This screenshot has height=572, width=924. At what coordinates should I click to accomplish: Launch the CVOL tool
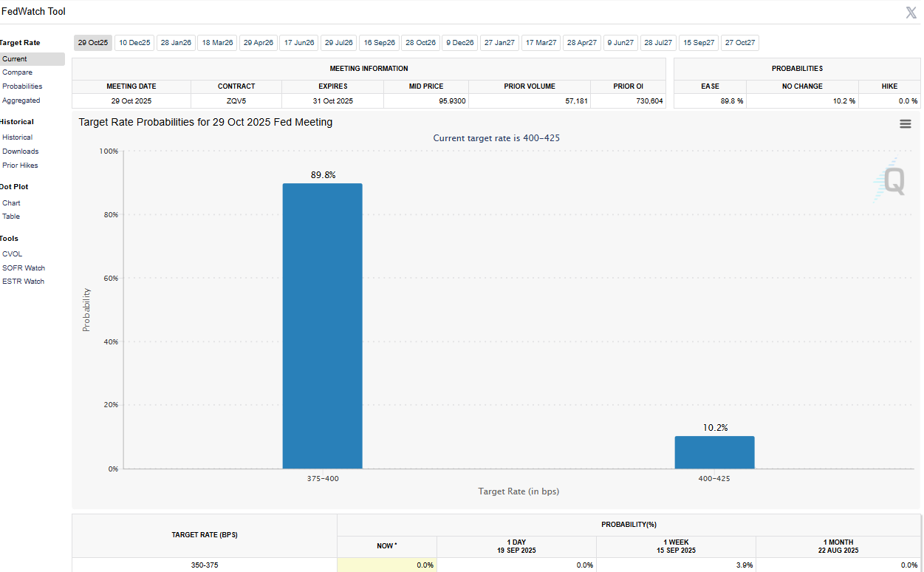[x=12, y=254]
